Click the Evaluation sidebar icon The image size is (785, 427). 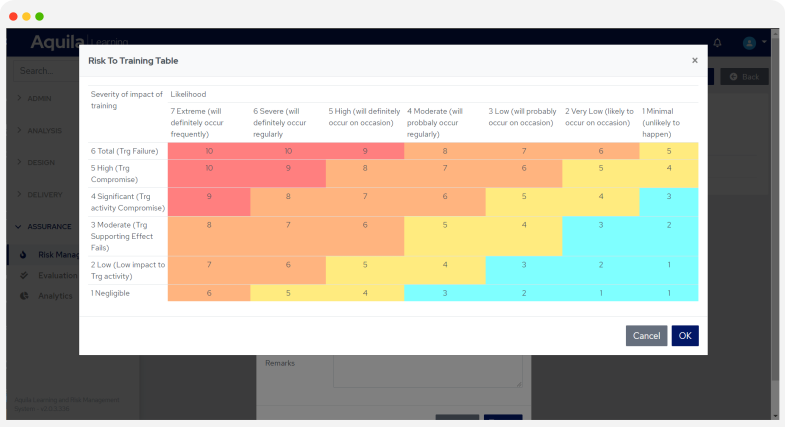pyautogui.click(x=24, y=275)
